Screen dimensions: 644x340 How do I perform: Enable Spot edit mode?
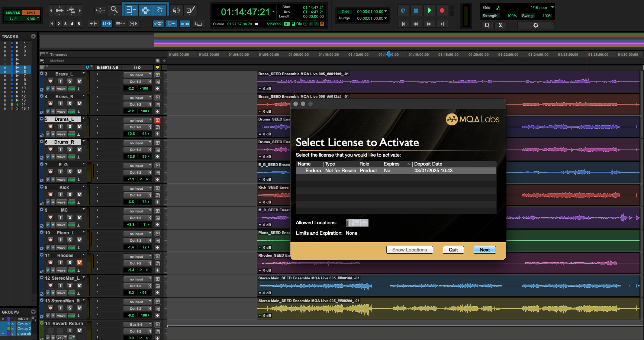[31, 13]
